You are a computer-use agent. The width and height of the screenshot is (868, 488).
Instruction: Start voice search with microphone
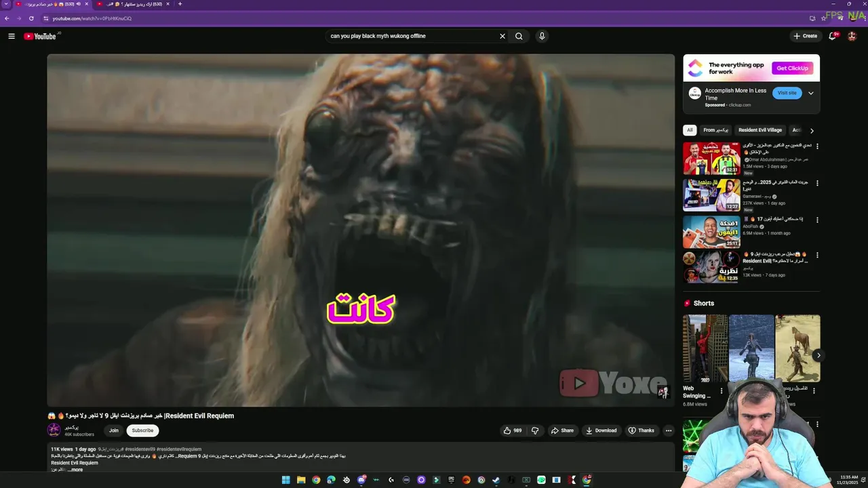(542, 36)
